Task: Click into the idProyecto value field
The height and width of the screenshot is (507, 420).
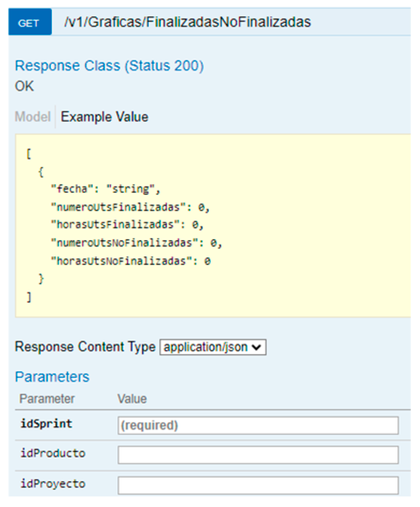Action: tap(258, 485)
